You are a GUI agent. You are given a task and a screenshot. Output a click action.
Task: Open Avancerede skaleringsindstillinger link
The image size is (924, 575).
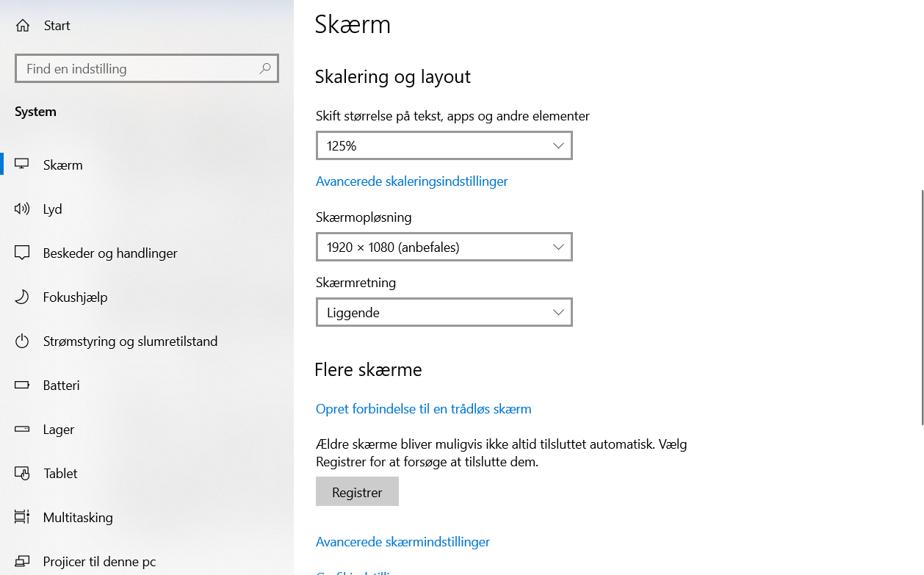411,181
